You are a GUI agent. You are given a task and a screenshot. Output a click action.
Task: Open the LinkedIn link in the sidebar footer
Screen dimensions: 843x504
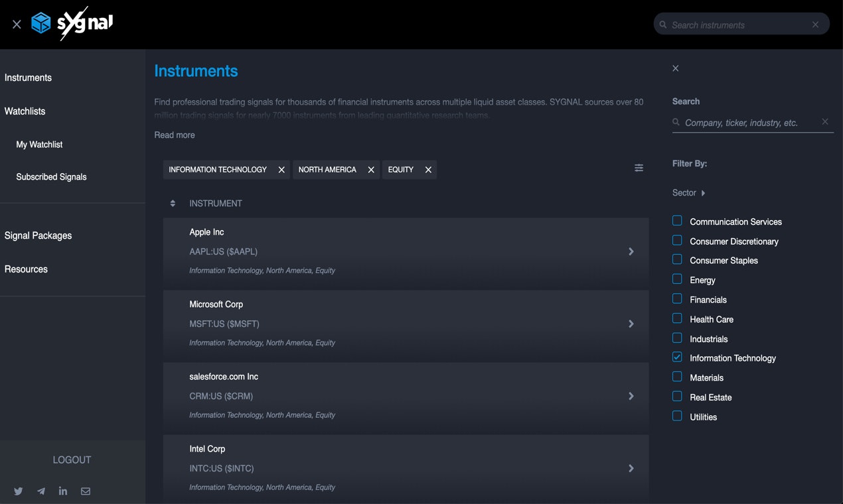pos(63,491)
